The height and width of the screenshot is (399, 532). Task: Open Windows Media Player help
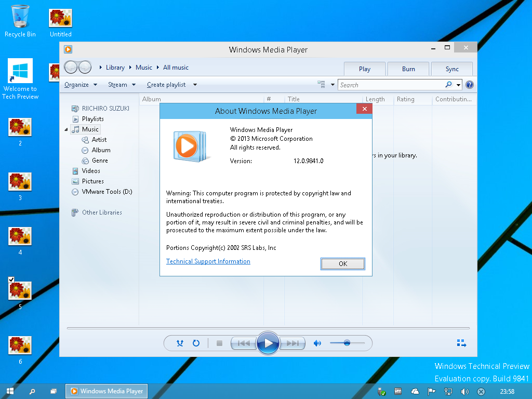[x=470, y=85]
